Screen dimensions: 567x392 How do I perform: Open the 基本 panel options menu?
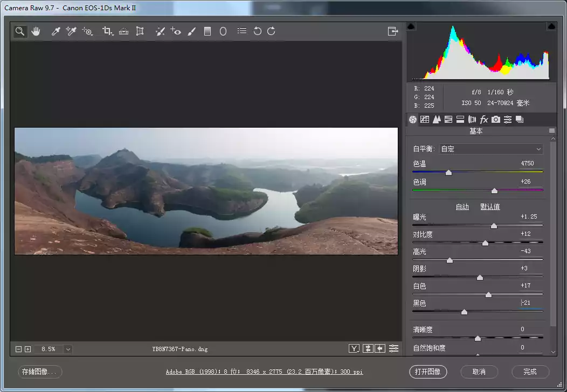point(551,131)
